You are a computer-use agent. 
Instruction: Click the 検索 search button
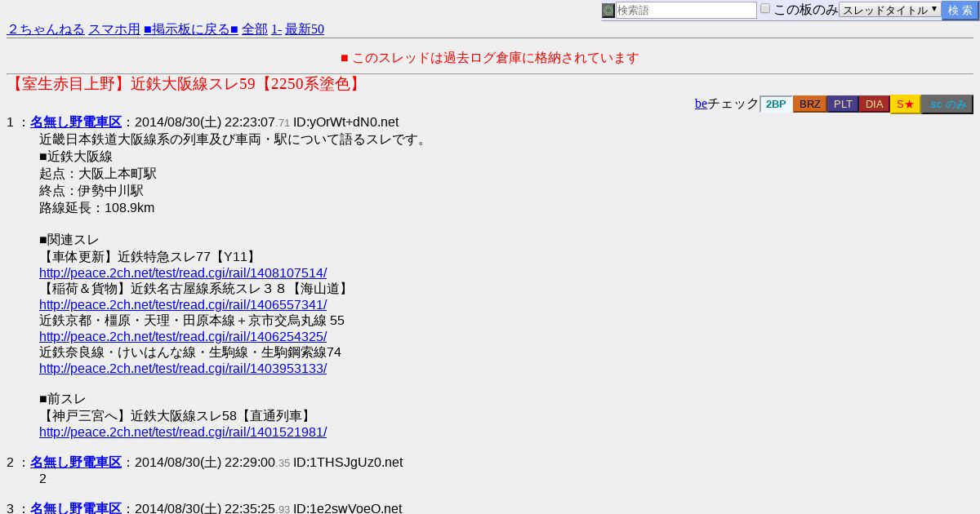tap(960, 10)
